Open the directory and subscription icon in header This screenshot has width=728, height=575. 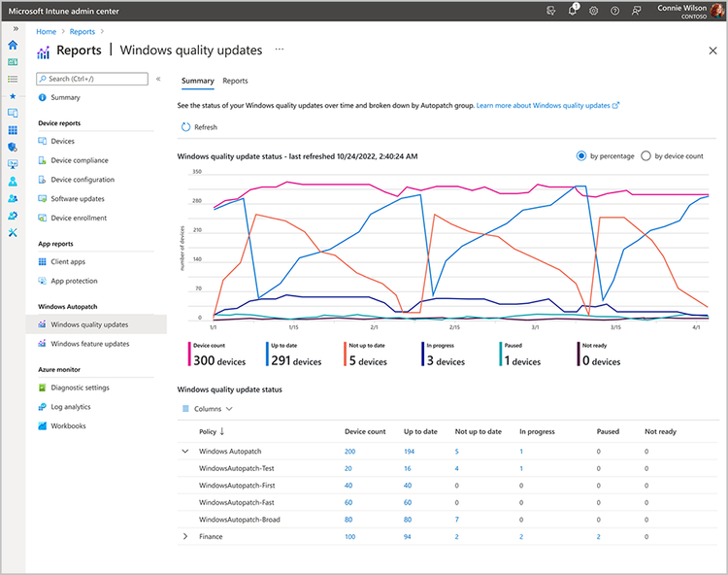tap(550, 11)
